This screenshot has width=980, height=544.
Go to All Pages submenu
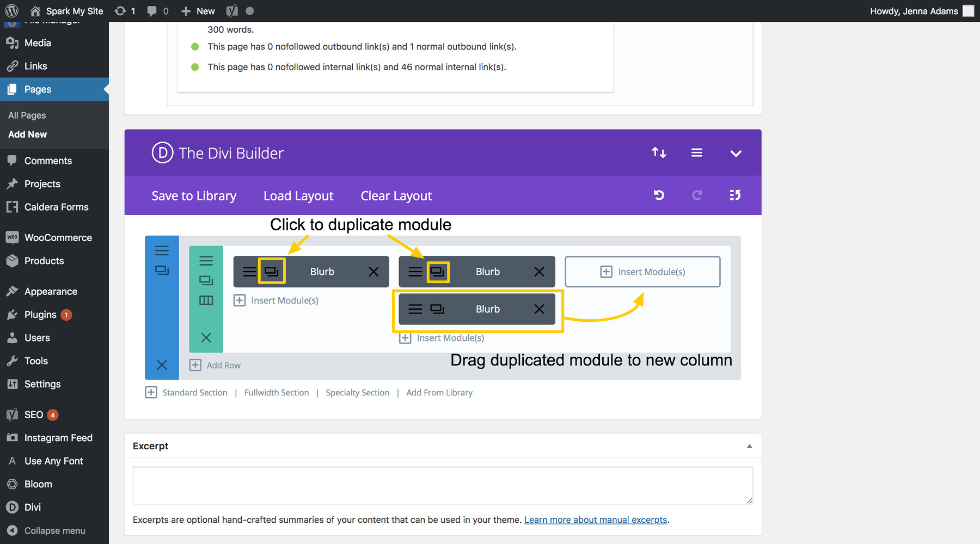point(27,115)
